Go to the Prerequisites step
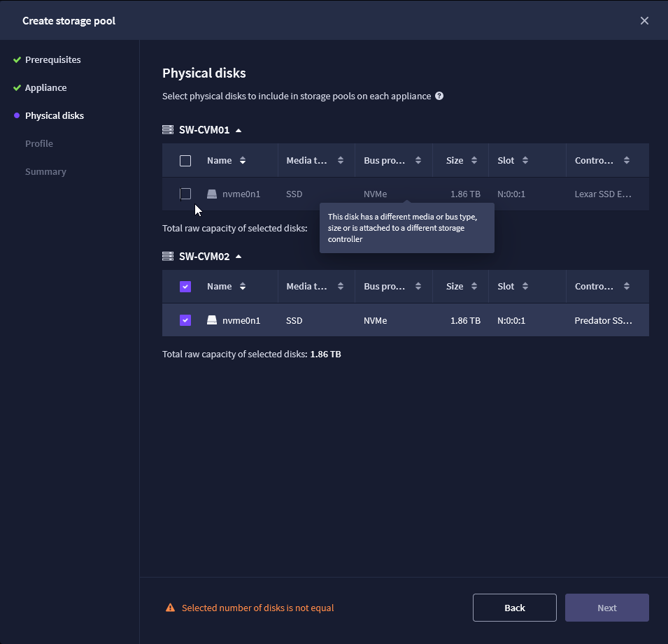This screenshot has width=668, height=644. tap(53, 59)
